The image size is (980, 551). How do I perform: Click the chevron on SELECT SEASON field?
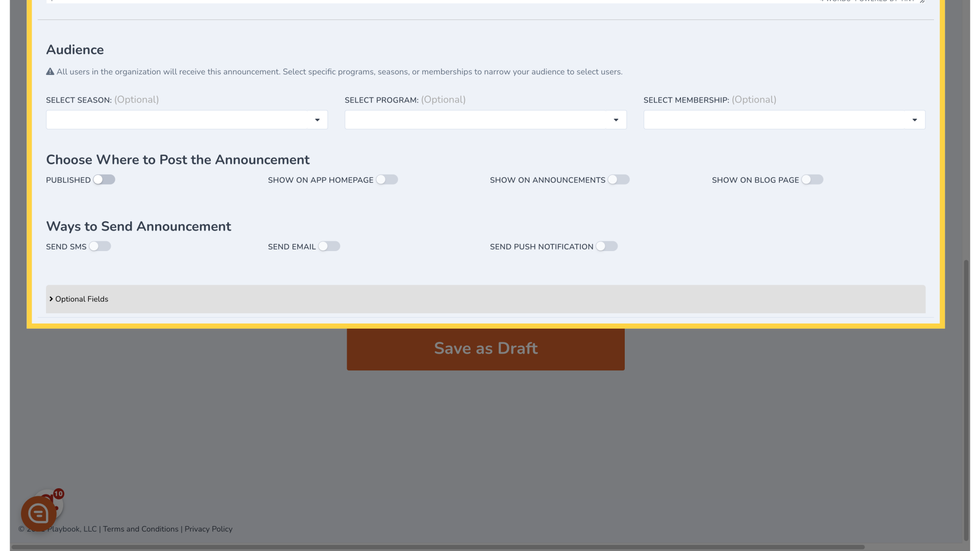pos(316,120)
